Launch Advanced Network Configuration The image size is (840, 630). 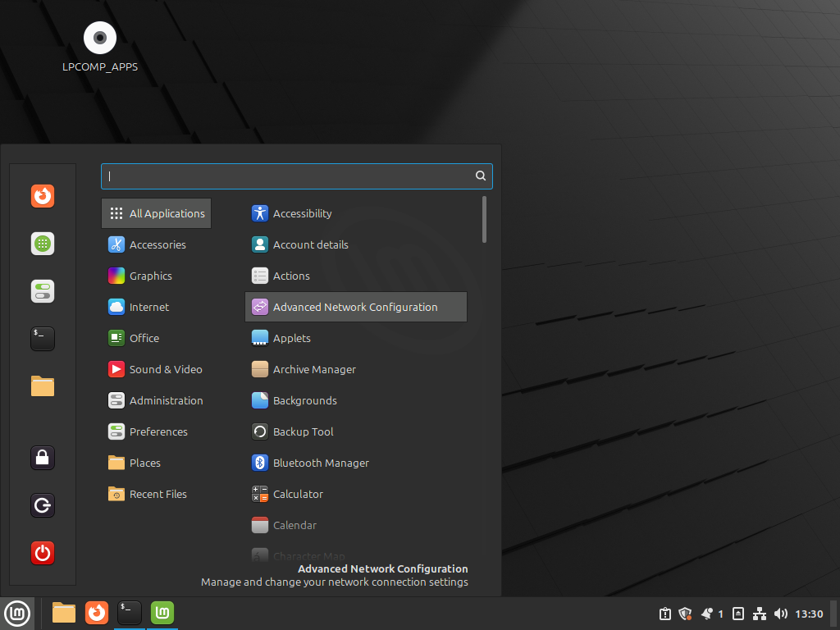(x=356, y=307)
